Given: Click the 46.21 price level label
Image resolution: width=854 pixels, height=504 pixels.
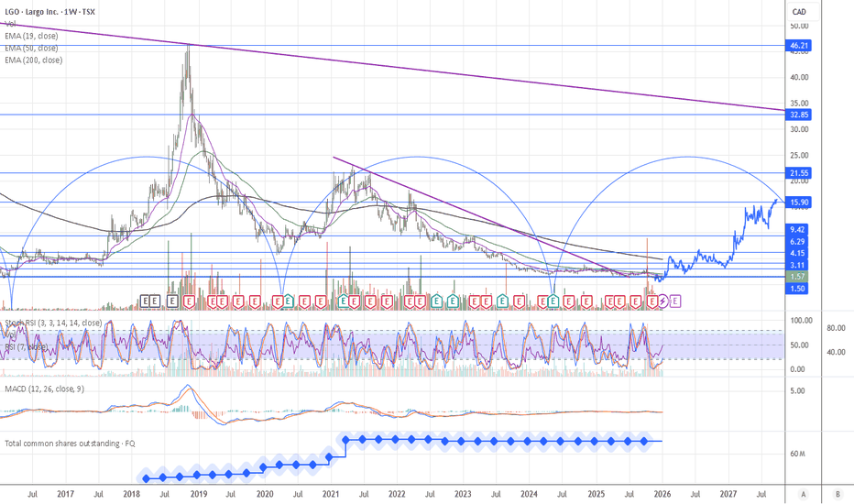Looking at the screenshot, I should 799,44.
